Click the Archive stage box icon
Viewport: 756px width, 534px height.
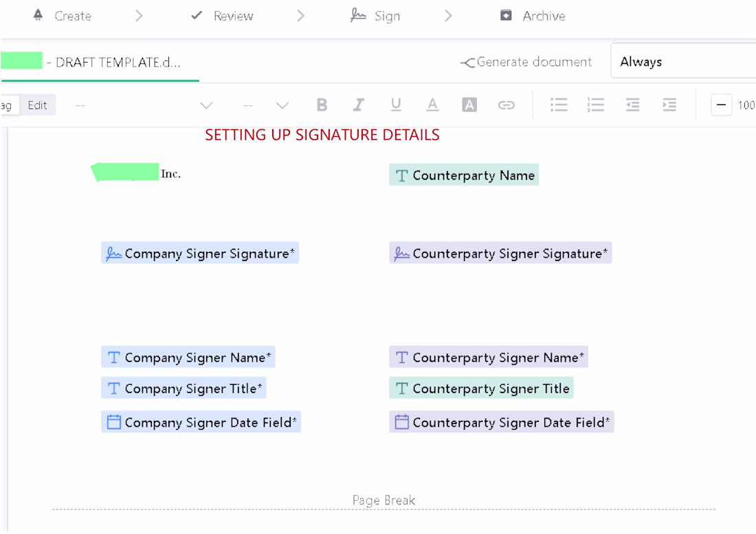[506, 15]
